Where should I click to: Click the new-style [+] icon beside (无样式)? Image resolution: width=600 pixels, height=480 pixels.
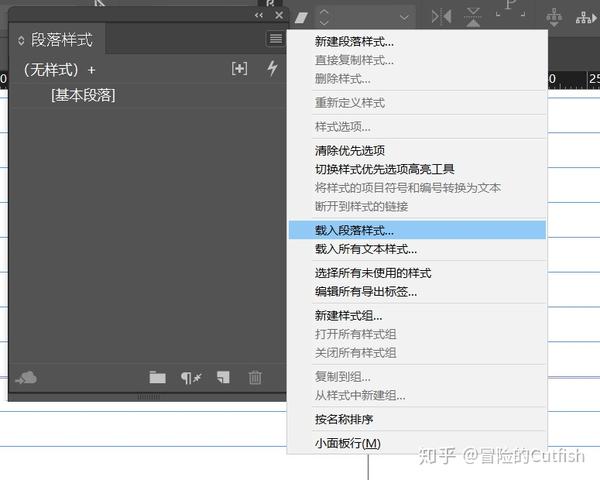239,69
